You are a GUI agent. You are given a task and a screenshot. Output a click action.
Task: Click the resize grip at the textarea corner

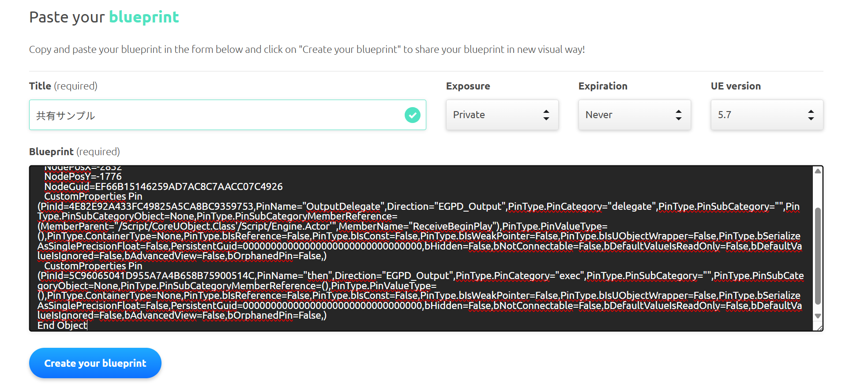click(819, 328)
